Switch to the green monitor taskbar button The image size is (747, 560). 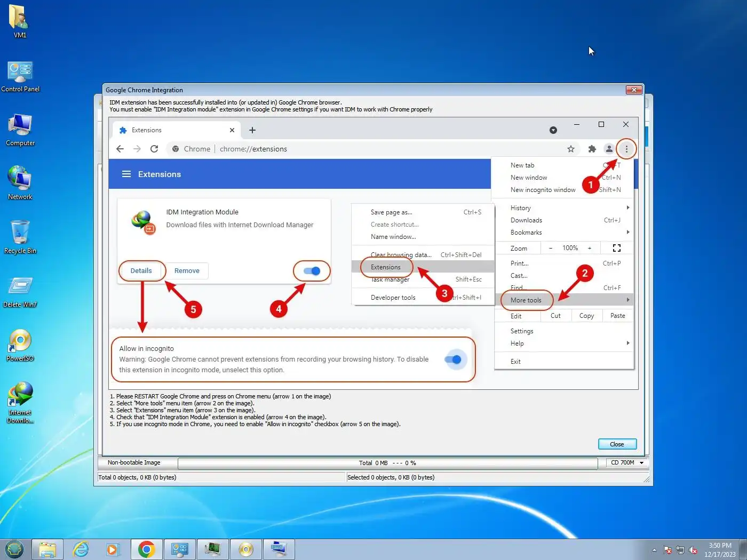click(212, 549)
